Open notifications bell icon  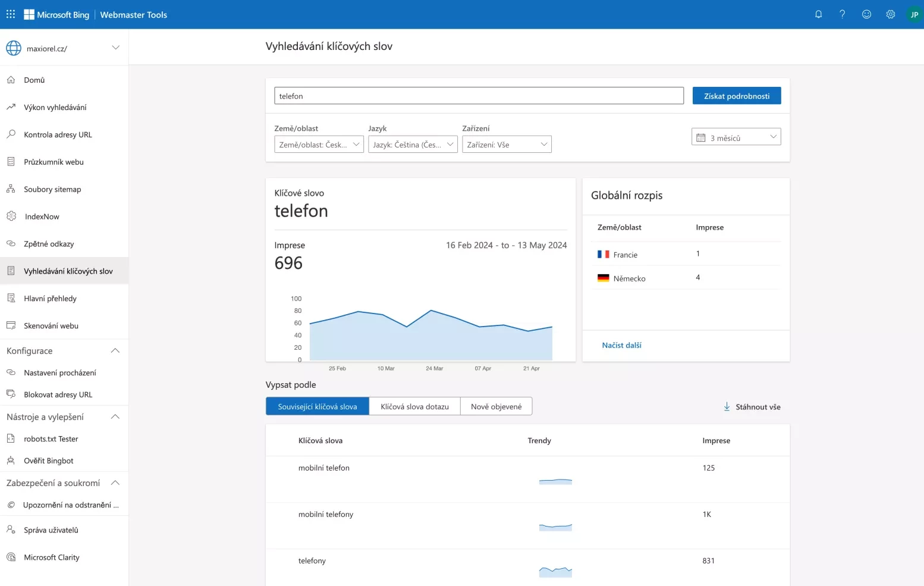pyautogui.click(x=819, y=14)
